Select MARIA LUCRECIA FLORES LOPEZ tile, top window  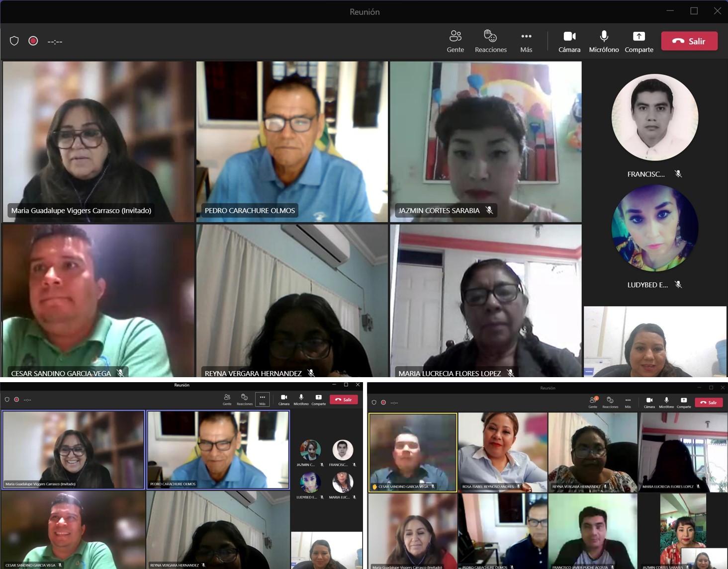(x=486, y=301)
